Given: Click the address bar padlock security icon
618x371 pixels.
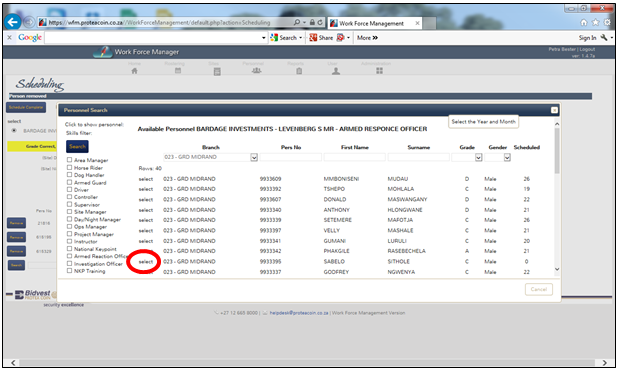Looking at the screenshot, I should pos(312,22).
